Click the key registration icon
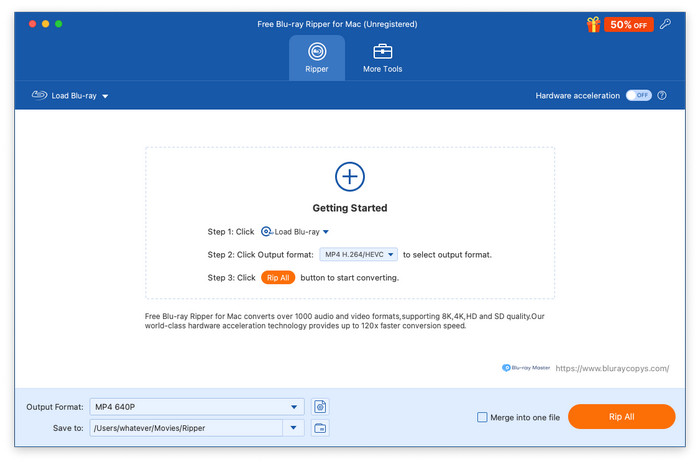This screenshot has width=700, height=464. (x=667, y=23)
